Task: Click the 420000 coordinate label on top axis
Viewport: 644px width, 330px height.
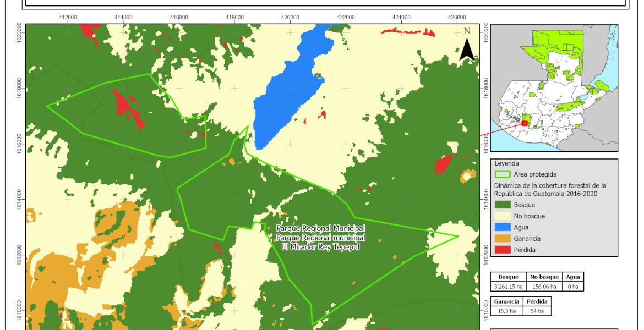Action: [x=290, y=17]
